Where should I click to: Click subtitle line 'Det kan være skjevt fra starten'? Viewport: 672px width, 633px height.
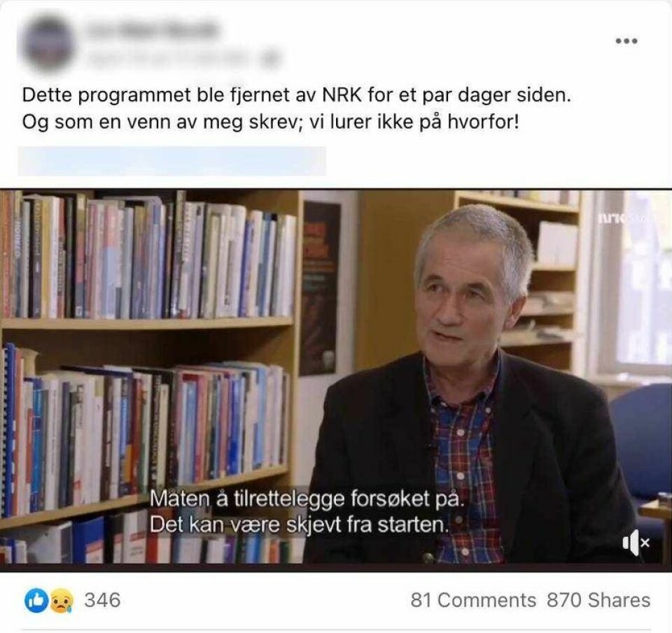pyautogui.click(x=299, y=525)
